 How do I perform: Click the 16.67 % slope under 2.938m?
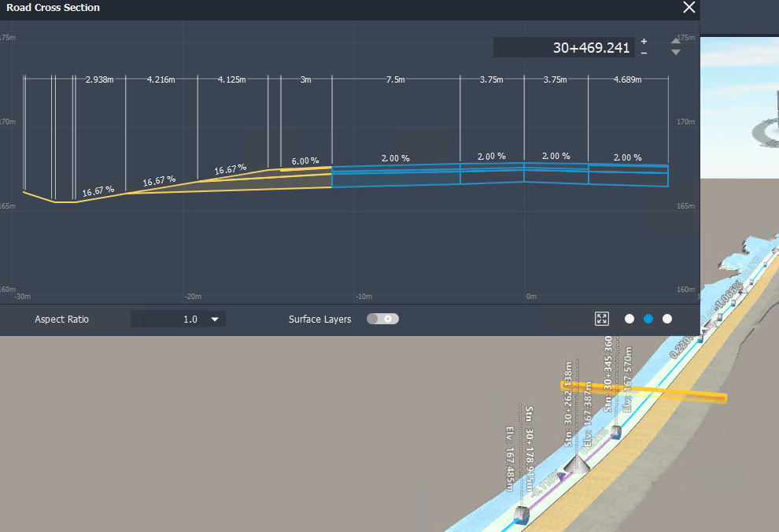[x=98, y=191]
